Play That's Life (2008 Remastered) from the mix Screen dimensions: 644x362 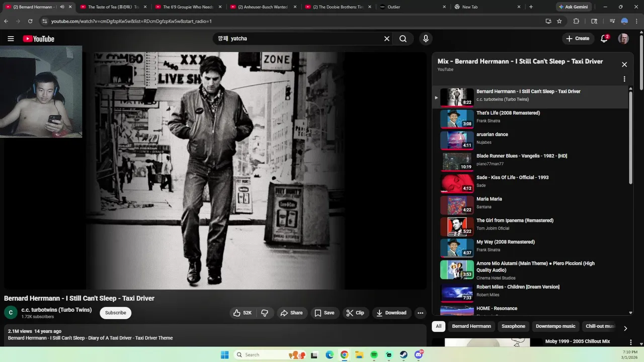click(530, 119)
